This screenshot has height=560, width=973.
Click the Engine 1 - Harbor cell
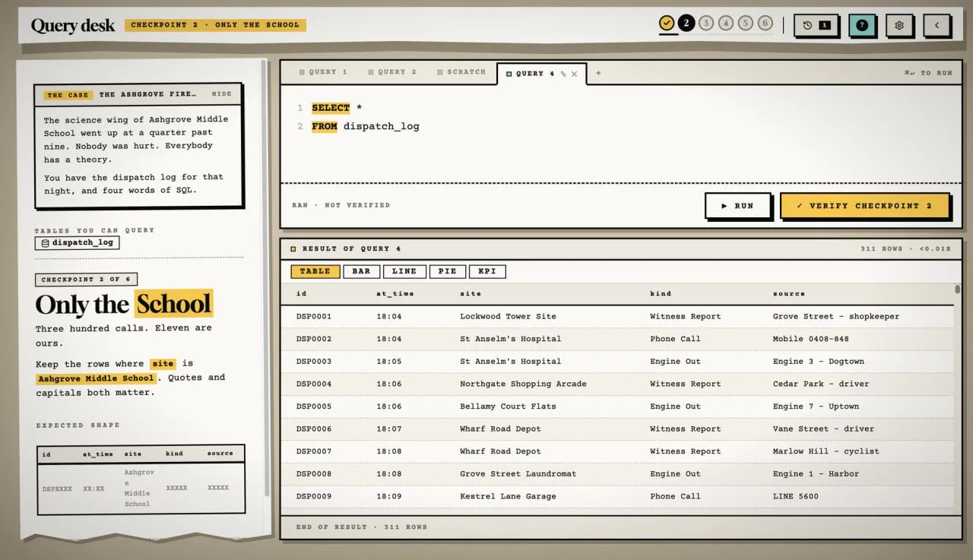(816, 473)
